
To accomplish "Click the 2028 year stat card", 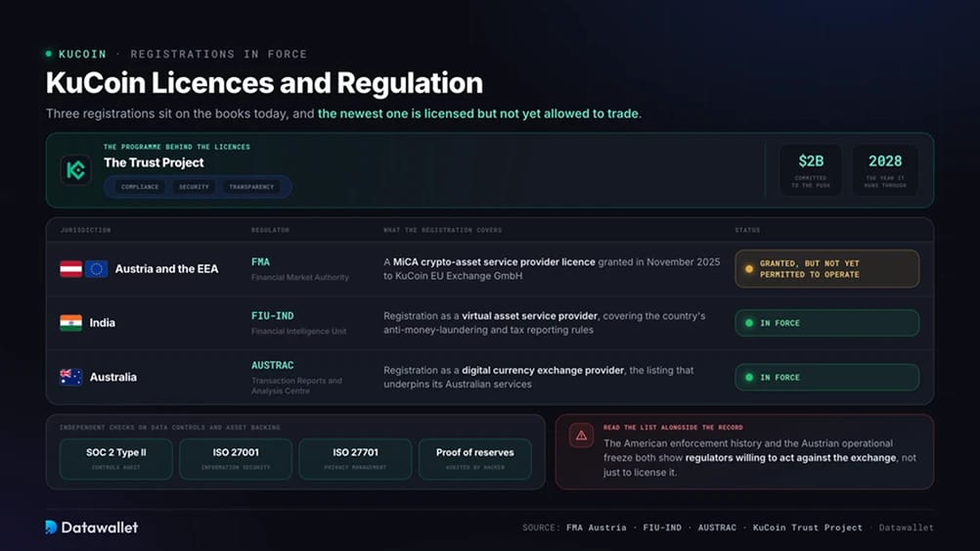I will [x=885, y=170].
